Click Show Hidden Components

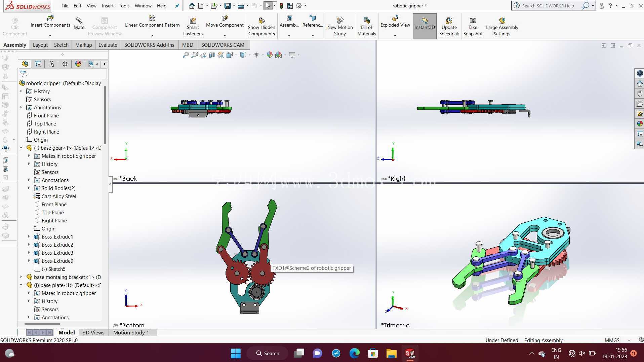(261, 27)
